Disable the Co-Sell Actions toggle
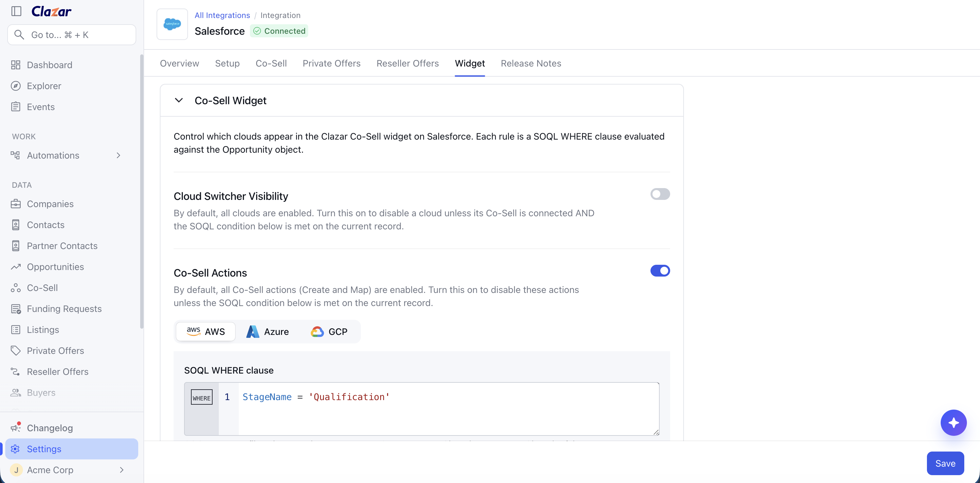980x483 pixels. (660, 271)
